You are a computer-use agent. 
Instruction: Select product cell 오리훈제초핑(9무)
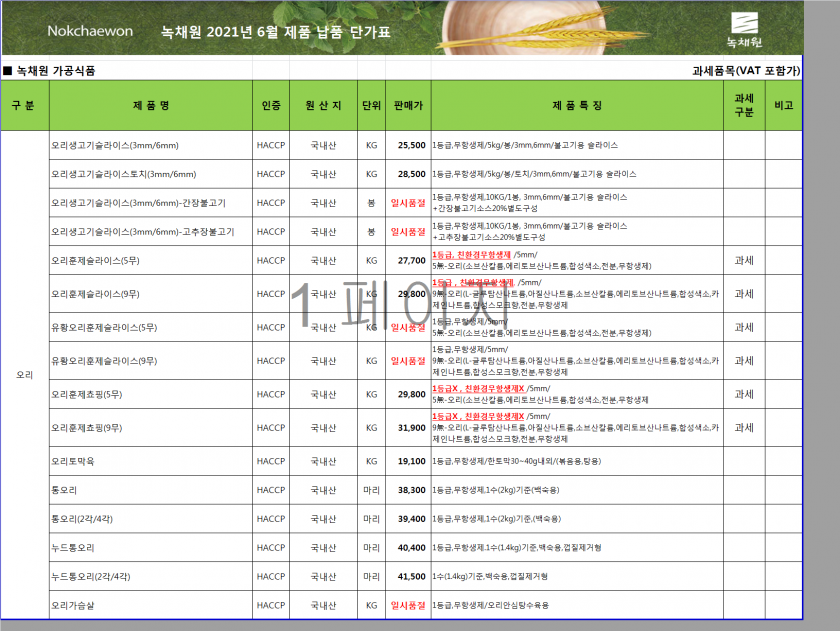[151, 428]
